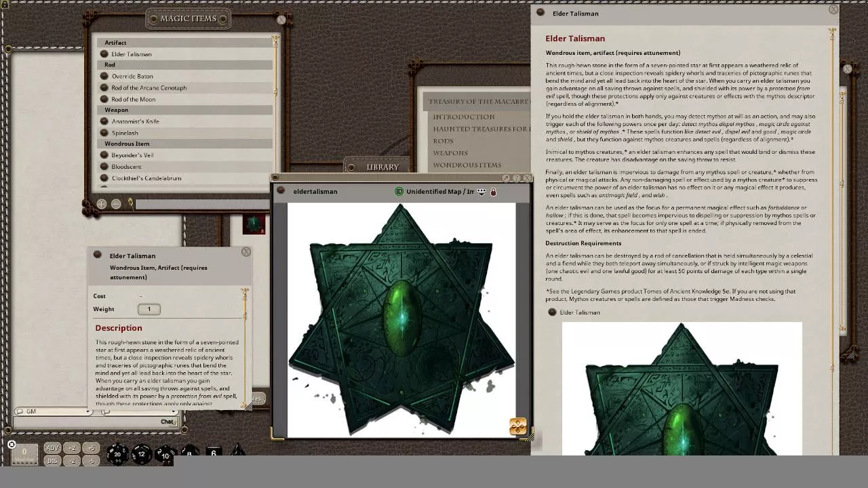Collapse the Wondrous Item category header
Screen dimensions: 868x488
(x=184, y=144)
